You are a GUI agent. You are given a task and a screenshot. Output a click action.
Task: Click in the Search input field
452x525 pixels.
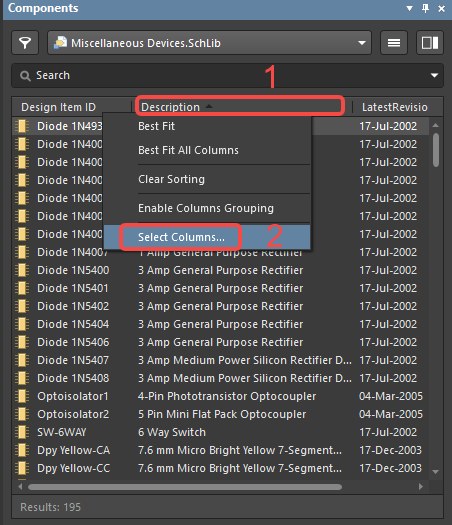[228, 76]
